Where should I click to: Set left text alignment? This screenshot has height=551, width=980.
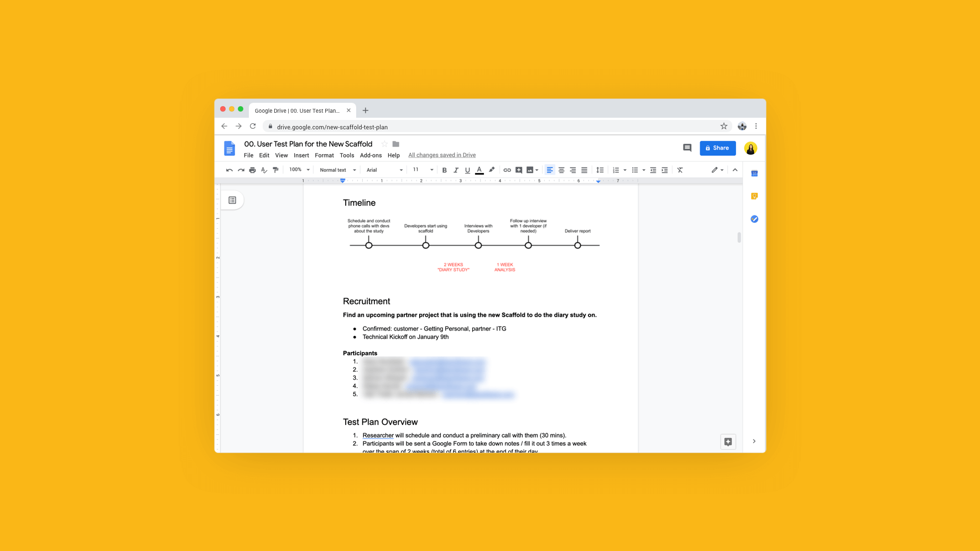(550, 170)
